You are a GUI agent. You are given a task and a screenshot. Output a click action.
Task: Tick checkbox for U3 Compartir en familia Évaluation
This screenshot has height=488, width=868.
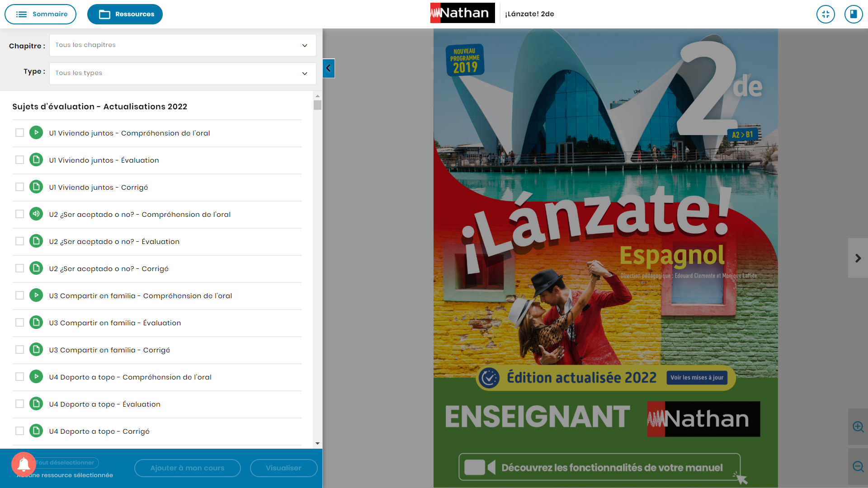pyautogui.click(x=19, y=323)
